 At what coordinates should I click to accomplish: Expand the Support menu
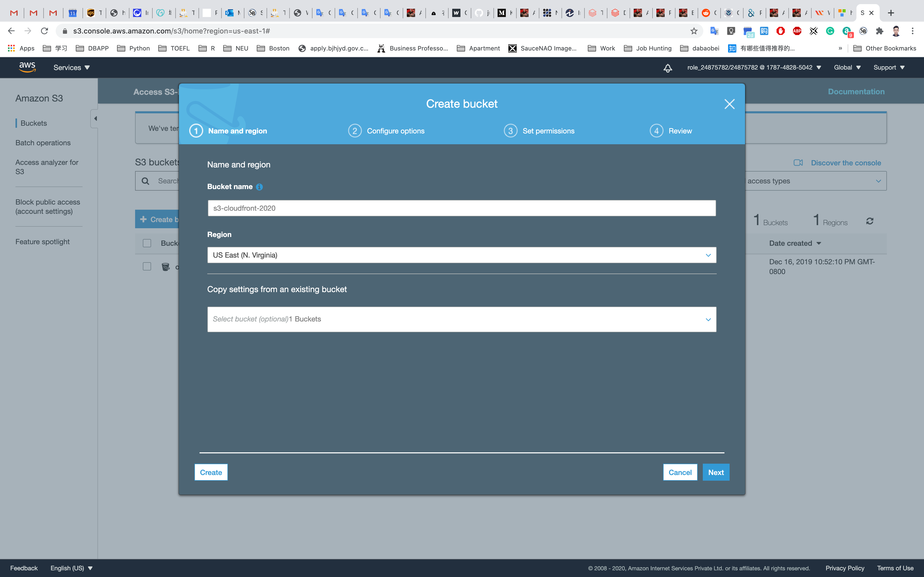point(889,67)
